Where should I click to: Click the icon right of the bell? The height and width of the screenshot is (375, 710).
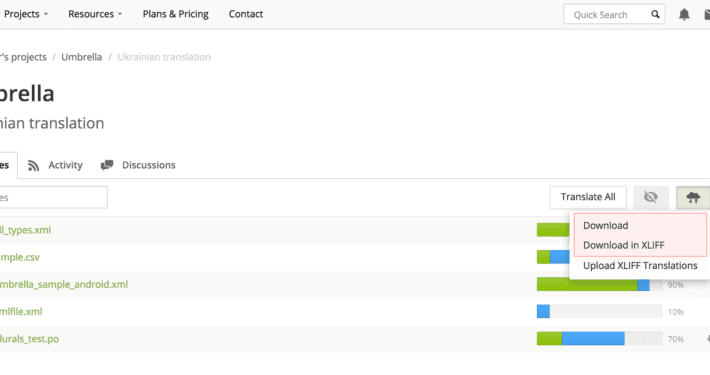point(707,14)
